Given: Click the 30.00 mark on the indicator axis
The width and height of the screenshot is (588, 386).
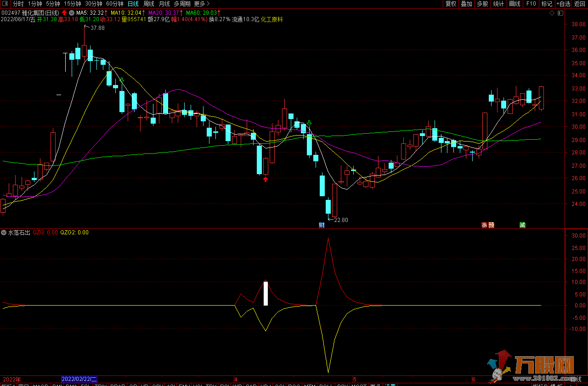Looking at the screenshot, I should pos(578,235).
